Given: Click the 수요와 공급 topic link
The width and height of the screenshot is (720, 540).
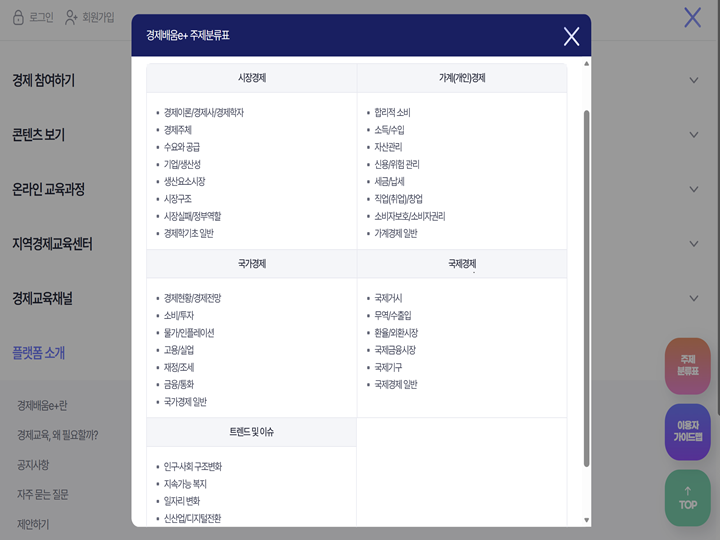Looking at the screenshot, I should click(182, 147).
